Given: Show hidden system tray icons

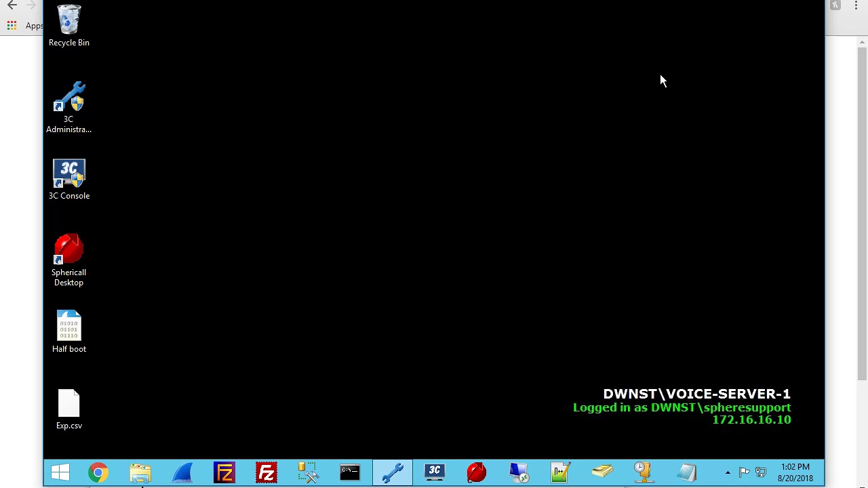Looking at the screenshot, I should 728,472.
